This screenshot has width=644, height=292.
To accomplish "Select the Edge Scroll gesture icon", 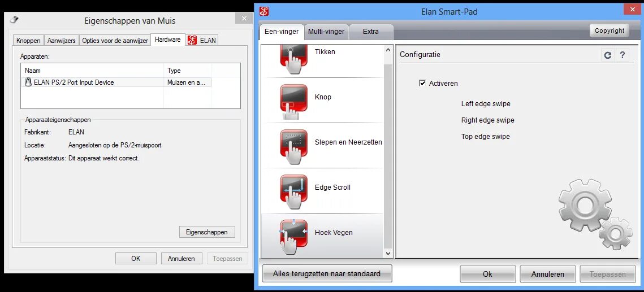I will tap(293, 191).
